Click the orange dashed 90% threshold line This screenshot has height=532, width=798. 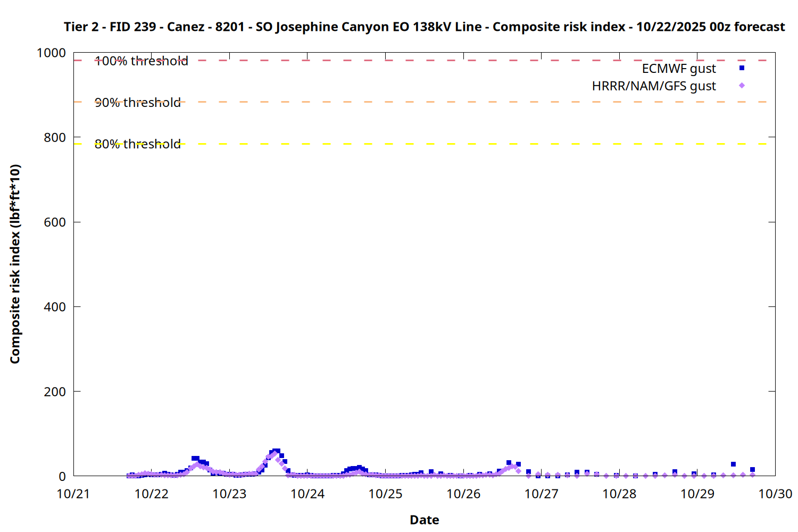point(426,102)
